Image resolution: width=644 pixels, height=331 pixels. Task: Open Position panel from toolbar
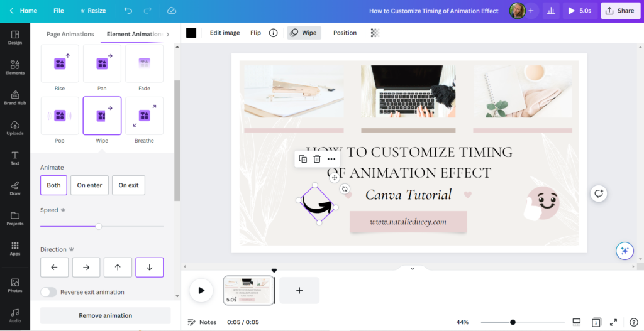pyautogui.click(x=345, y=33)
